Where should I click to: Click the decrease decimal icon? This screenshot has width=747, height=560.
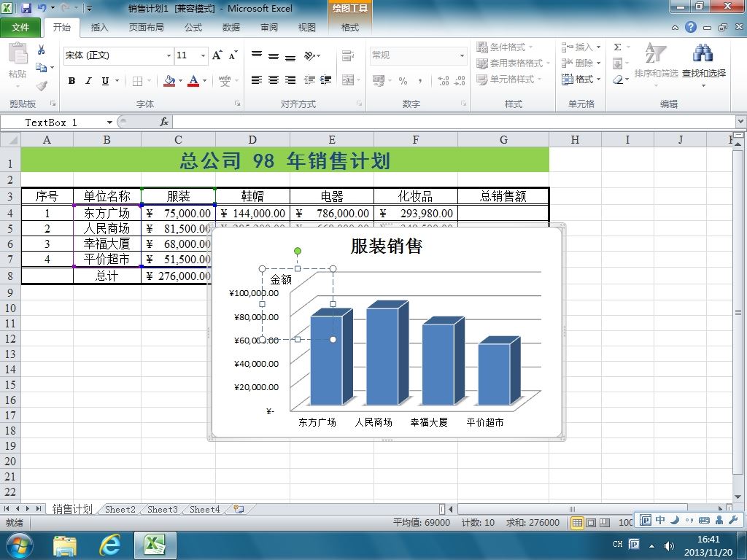pos(460,80)
